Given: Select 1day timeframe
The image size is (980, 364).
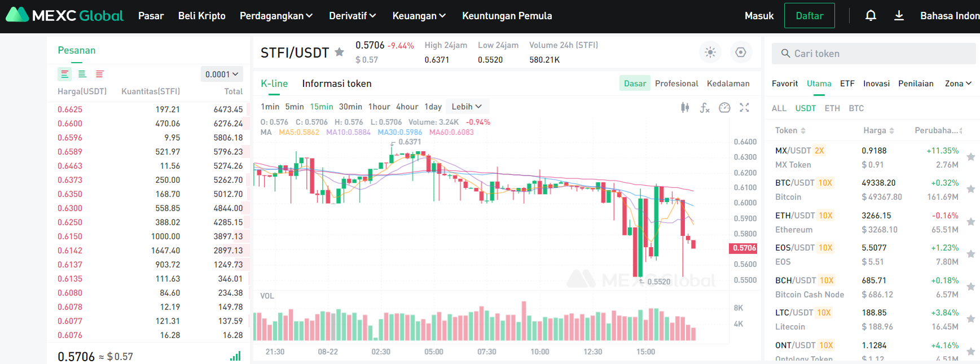Looking at the screenshot, I should 433,107.
